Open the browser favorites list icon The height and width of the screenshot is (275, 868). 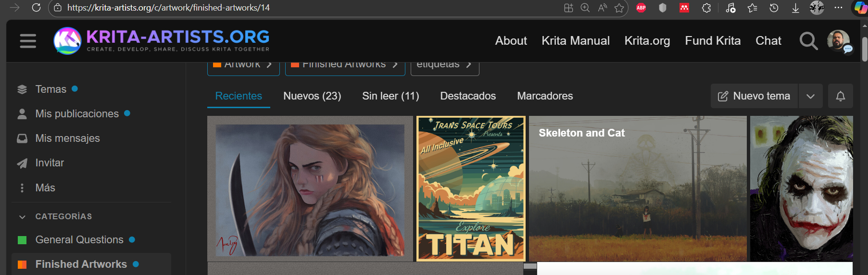pyautogui.click(x=753, y=8)
